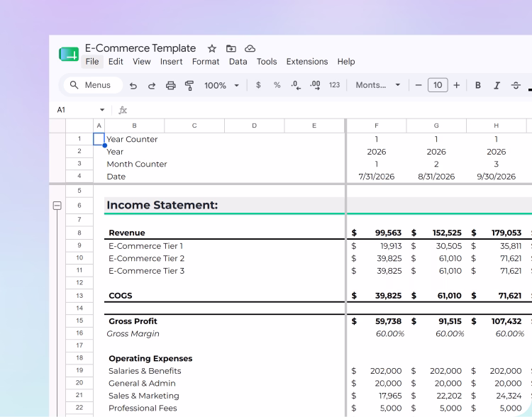This screenshot has width=532, height=417.
Task: Print the spreadsheet with printer icon
Action: (171, 86)
